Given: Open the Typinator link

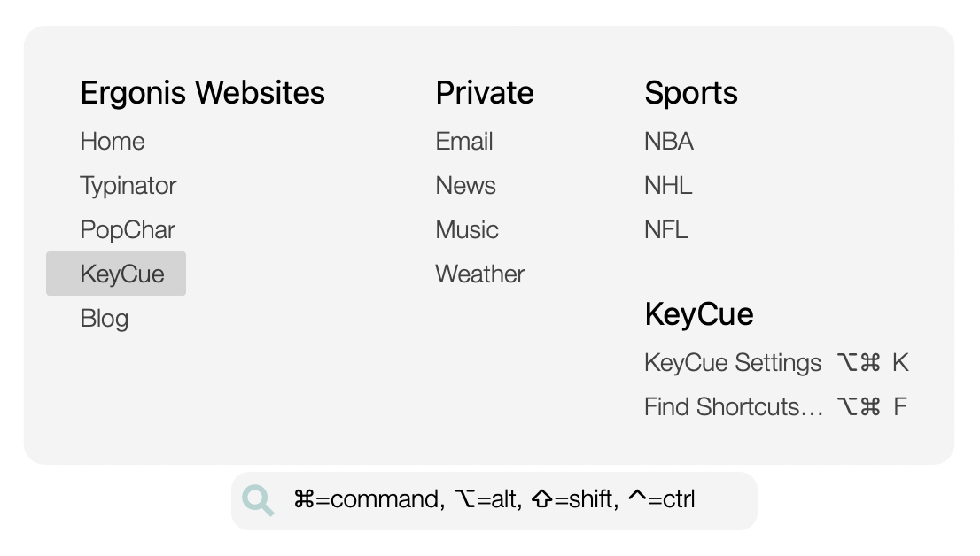Looking at the screenshot, I should tap(128, 185).
